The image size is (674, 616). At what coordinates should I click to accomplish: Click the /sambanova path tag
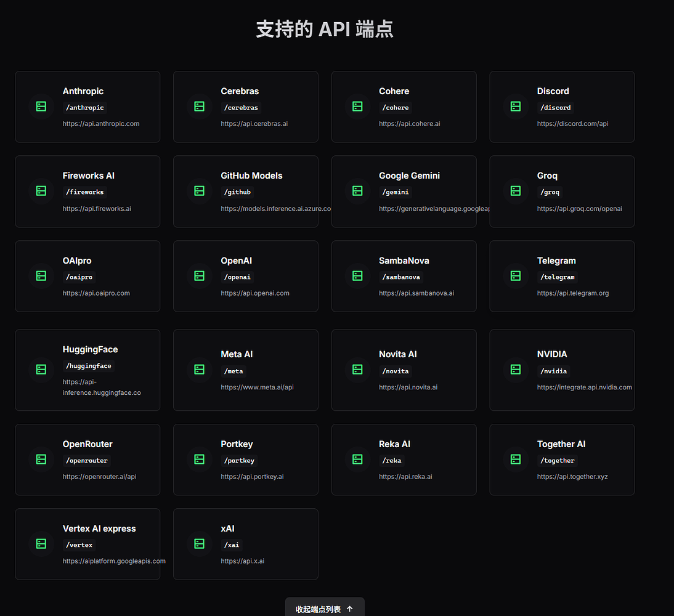[401, 277]
